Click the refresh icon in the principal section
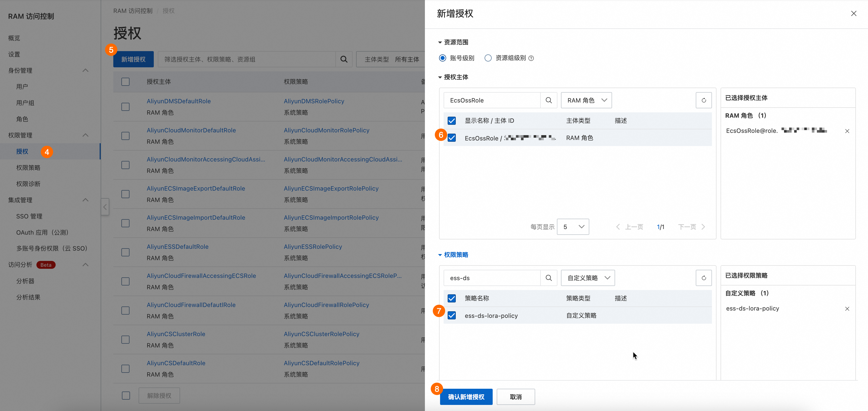868x411 pixels. [x=703, y=100]
